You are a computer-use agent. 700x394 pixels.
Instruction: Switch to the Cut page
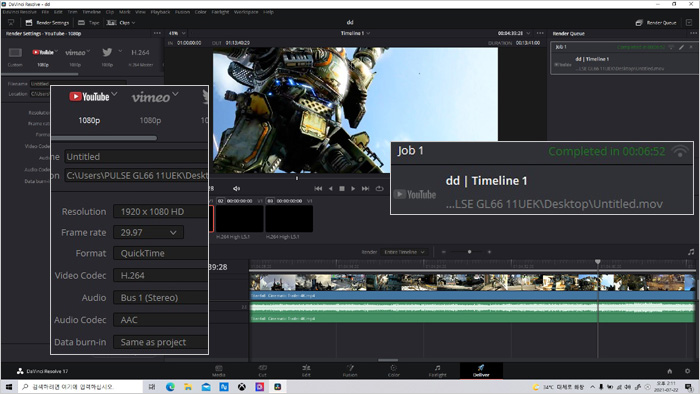click(x=262, y=371)
